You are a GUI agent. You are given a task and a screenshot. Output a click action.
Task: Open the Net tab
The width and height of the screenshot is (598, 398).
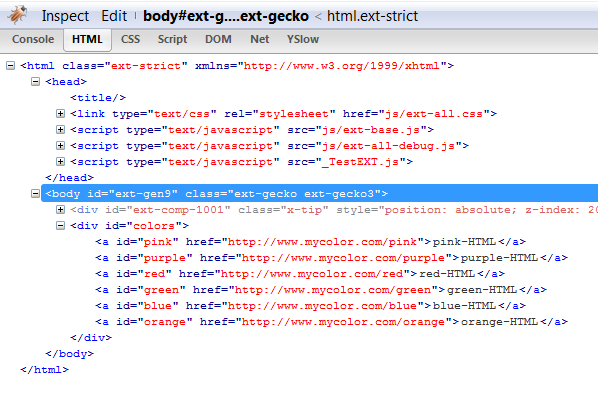(260, 39)
